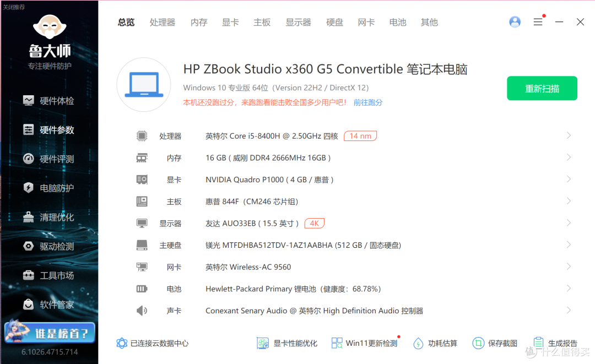The width and height of the screenshot is (595, 364).
Task: Click the Conexant Senary Audio text
Action: click(314, 311)
